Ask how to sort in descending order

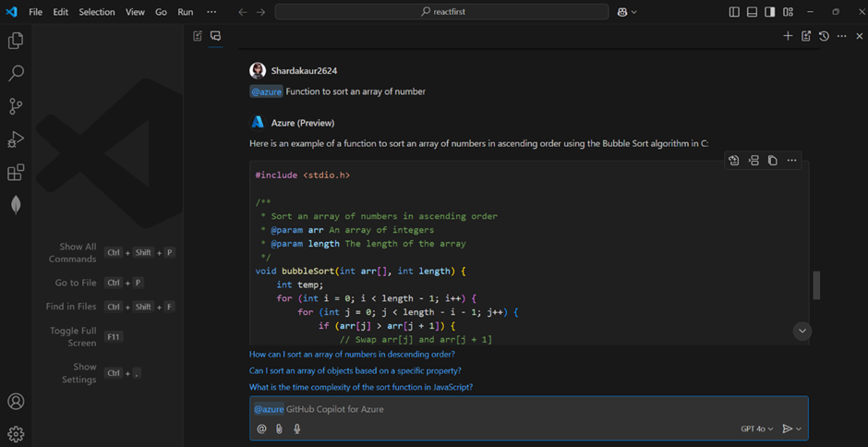pyautogui.click(x=352, y=354)
